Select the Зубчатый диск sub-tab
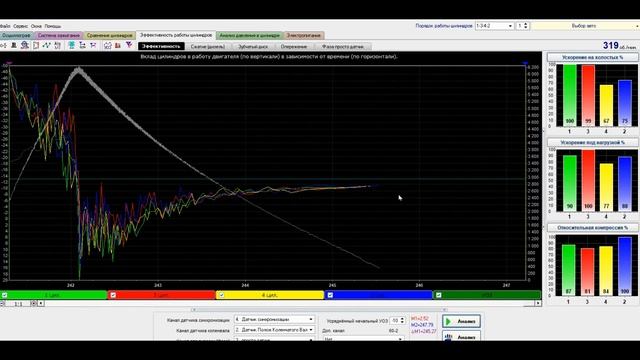Screen dimensions: 640x360 click(x=253, y=47)
